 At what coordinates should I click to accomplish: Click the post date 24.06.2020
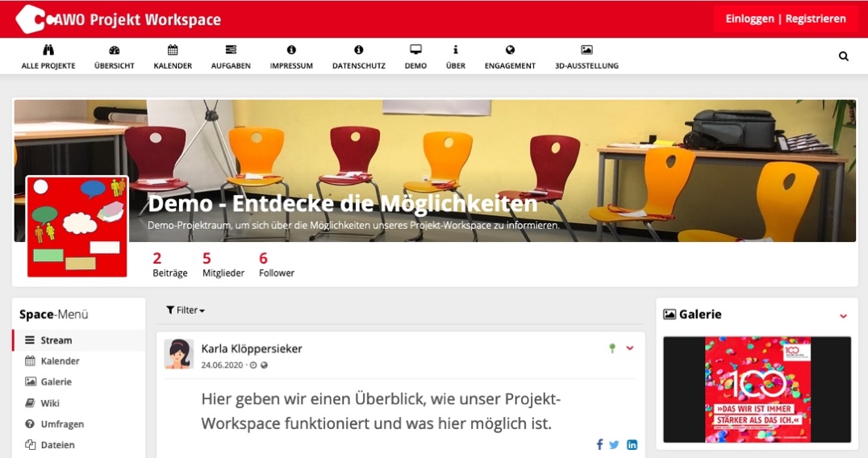[x=222, y=365]
